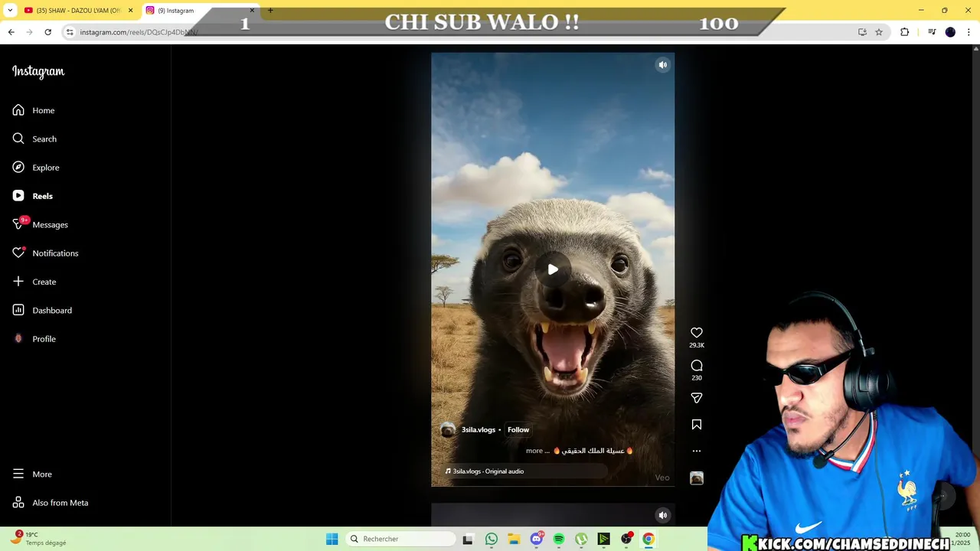Expand caption with more link
The image size is (980, 551).
click(x=537, y=451)
